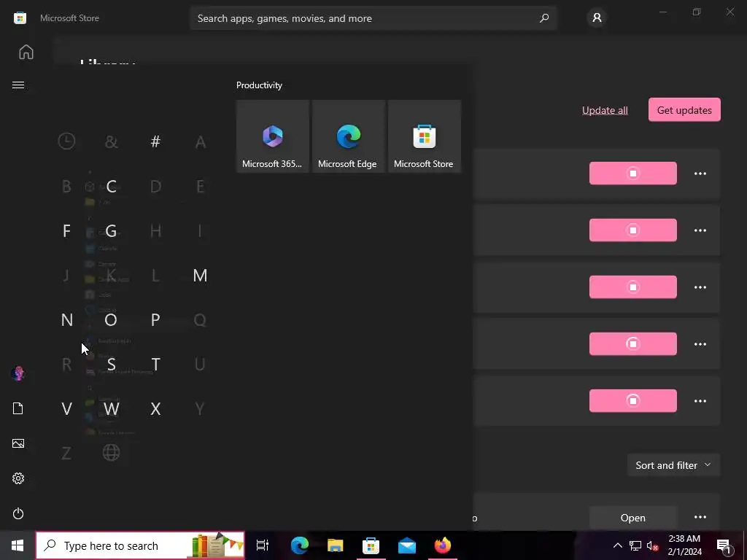The height and width of the screenshot is (560, 747).
Task: Open Pictures from the Start rail
Action: point(18,443)
